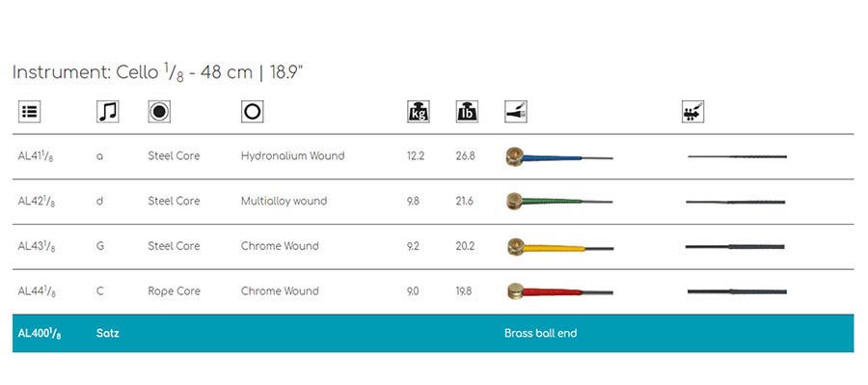The width and height of the screenshot is (868, 385).
Task: Click the music note column icon
Action: 107,111
